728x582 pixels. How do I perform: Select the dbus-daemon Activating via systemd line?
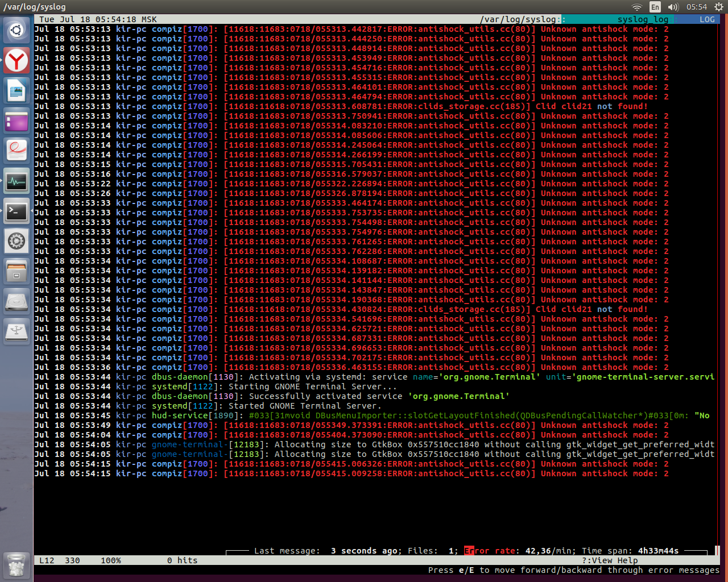pyautogui.click(x=374, y=377)
